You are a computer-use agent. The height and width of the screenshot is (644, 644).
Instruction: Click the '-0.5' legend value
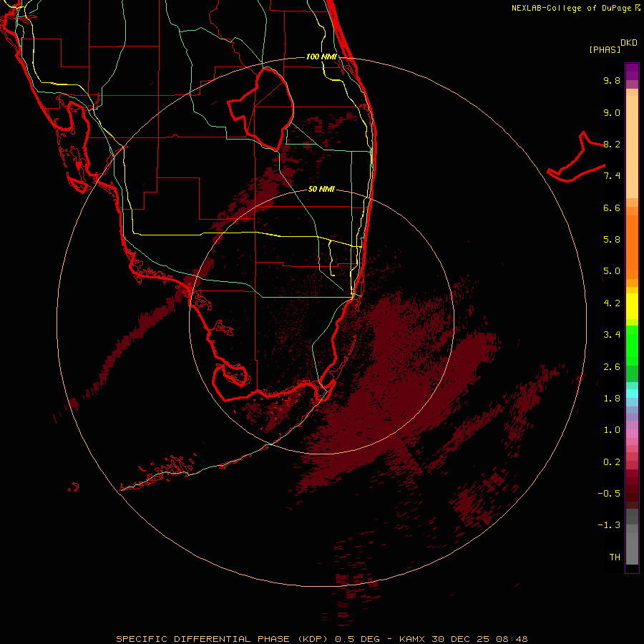[x=609, y=494]
